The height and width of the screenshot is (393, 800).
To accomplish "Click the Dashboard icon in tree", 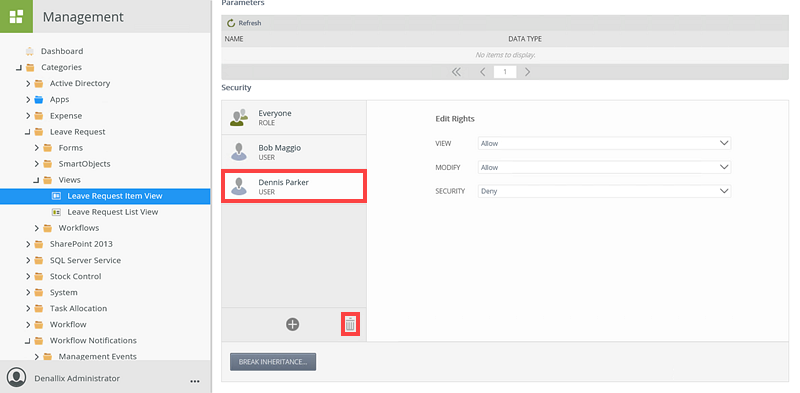I will pyautogui.click(x=30, y=51).
